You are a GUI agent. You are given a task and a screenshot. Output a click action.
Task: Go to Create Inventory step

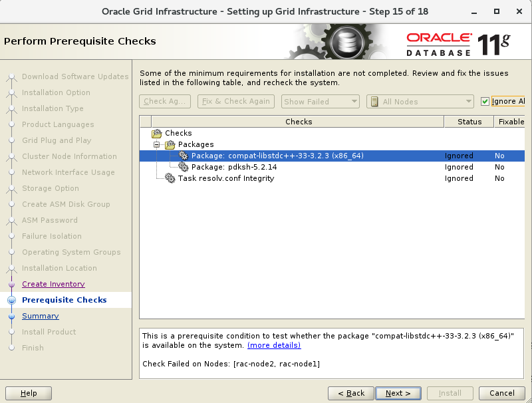pyautogui.click(x=53, y=284)
